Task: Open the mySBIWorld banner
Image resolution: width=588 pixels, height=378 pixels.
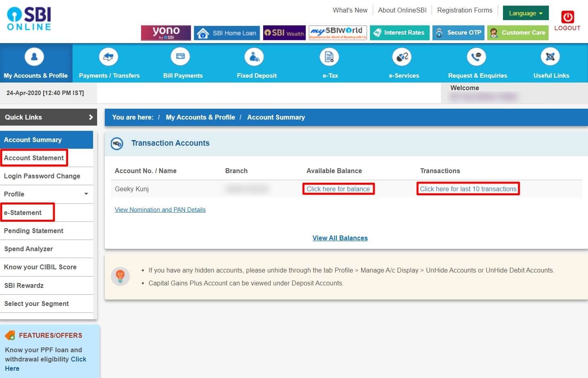Action: (x=338, y=33)
